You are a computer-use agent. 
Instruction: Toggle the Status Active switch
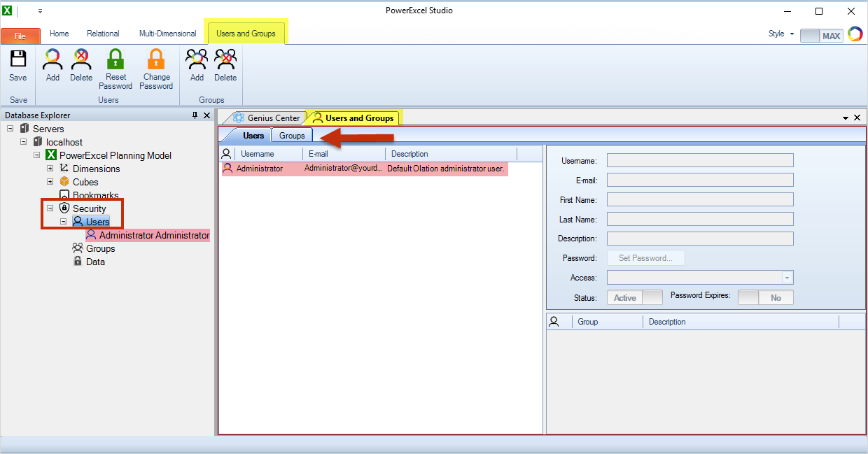pos(634,297)
